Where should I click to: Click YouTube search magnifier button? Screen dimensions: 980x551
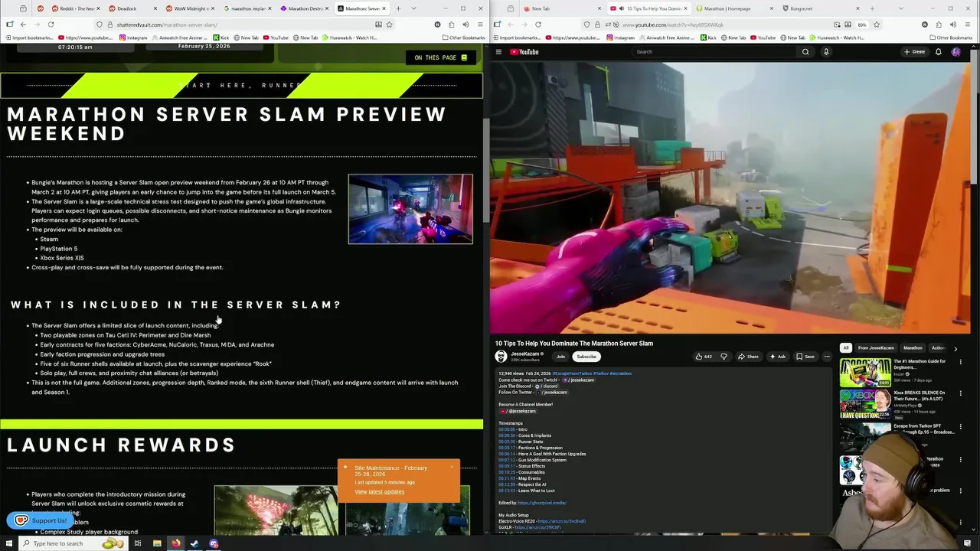coord(805,52)
